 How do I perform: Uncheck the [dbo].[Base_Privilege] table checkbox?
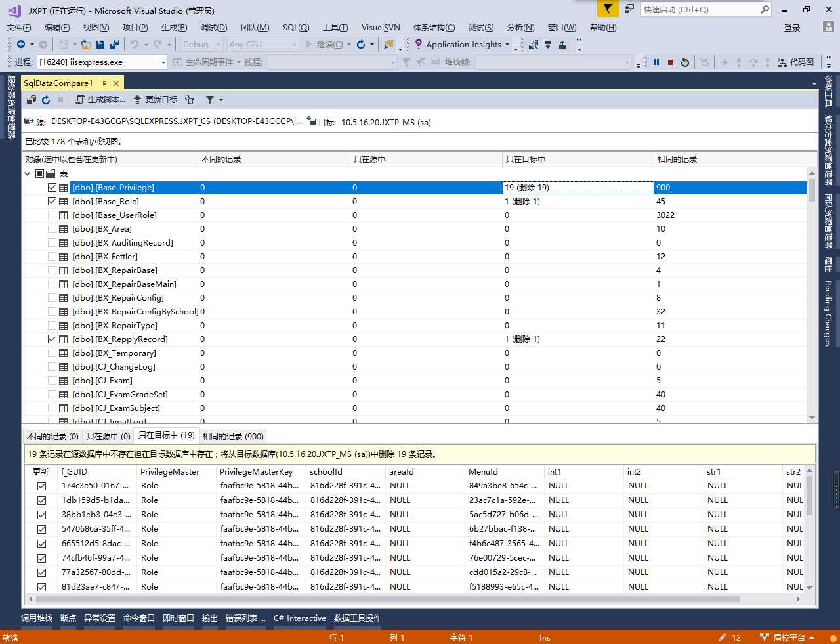[52, 188]
